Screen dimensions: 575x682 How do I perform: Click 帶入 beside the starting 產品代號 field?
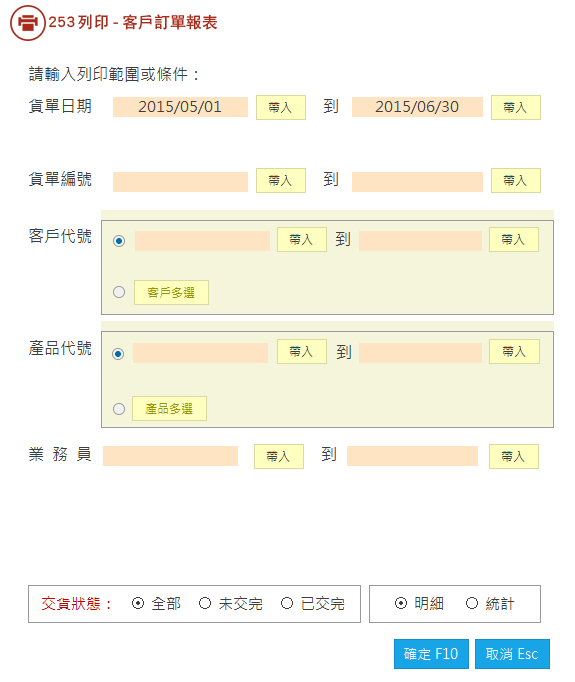tap(302, 351)
